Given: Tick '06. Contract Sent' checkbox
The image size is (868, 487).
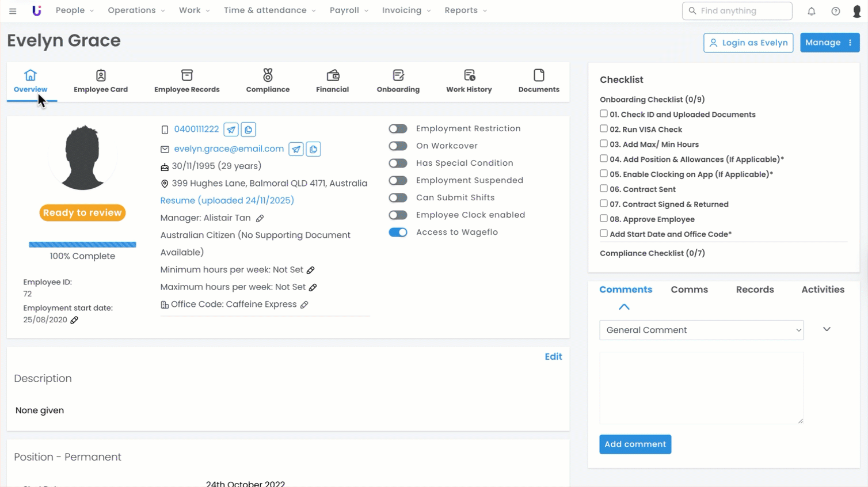Looking at the screenshot, I should [x=604, y=189].
